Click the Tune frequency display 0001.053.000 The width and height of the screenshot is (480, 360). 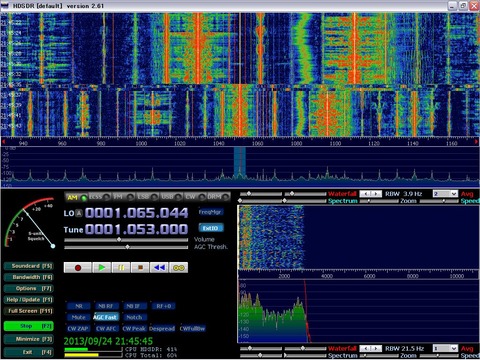pyautogui.click(x=136, y=229)
